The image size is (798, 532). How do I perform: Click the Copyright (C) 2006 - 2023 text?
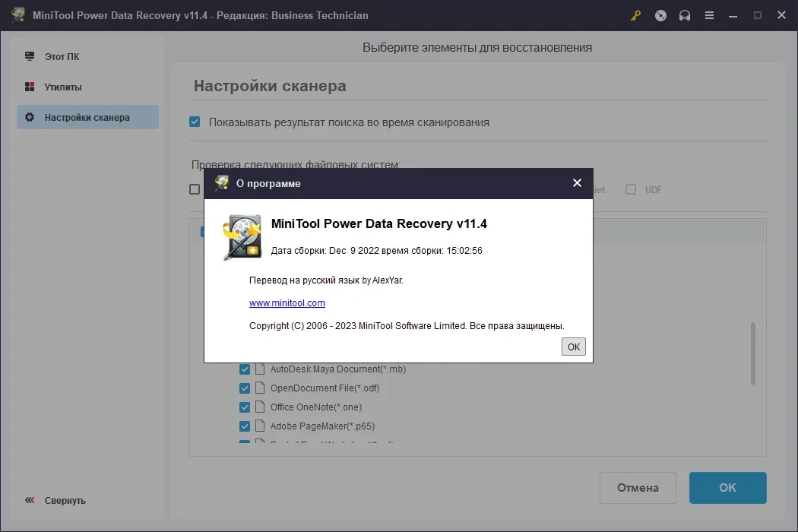(x=407, y=326)
